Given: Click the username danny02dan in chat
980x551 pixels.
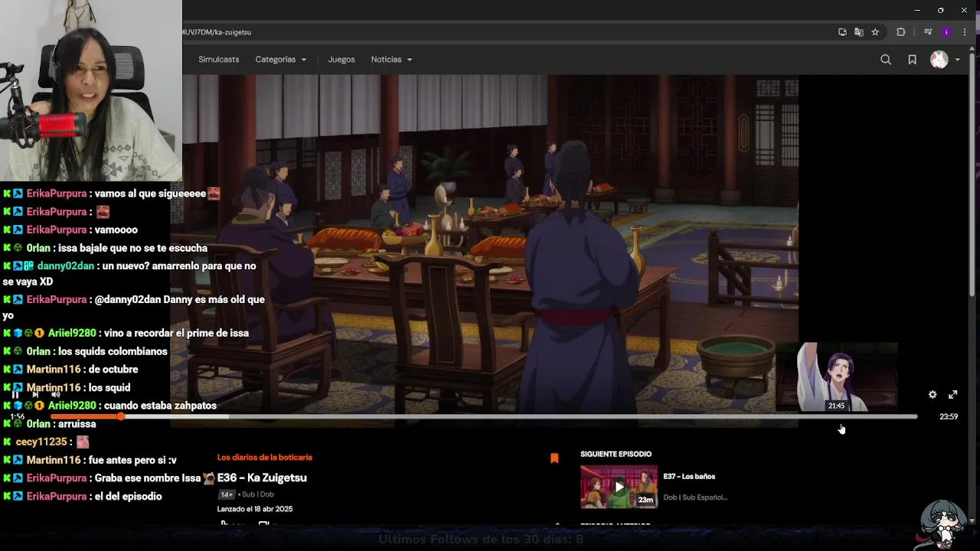Looking at the screenshot, I should point(65,266).
